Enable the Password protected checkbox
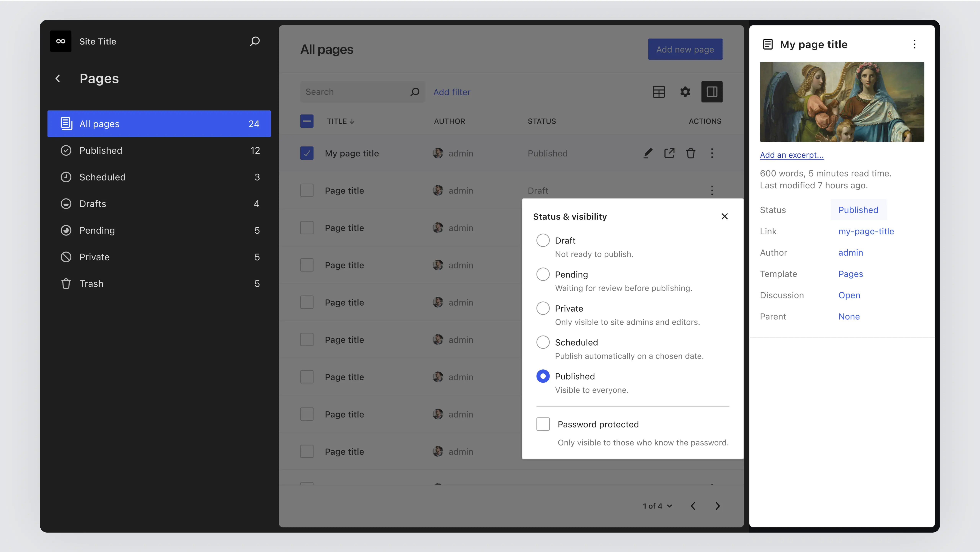The height and width of the screenshot is (552, 980). click(x=543, y=424)
